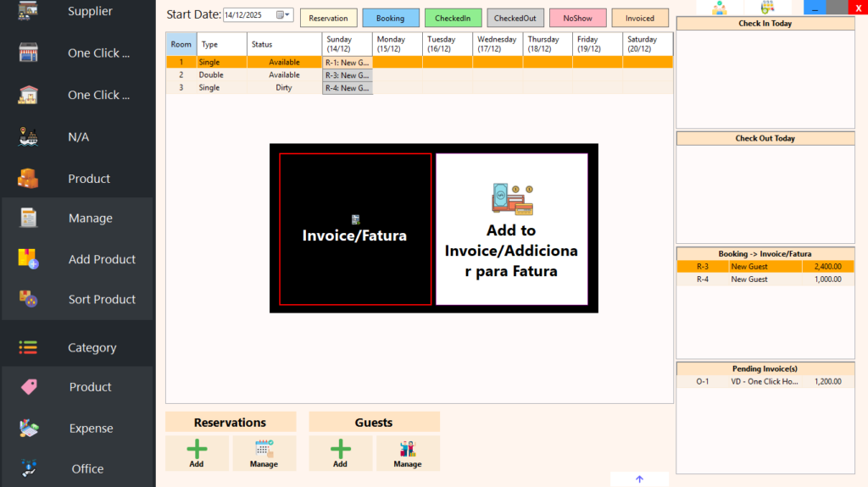Click the Type column header
Screen dimensions: 868x487
click(221, 44)
